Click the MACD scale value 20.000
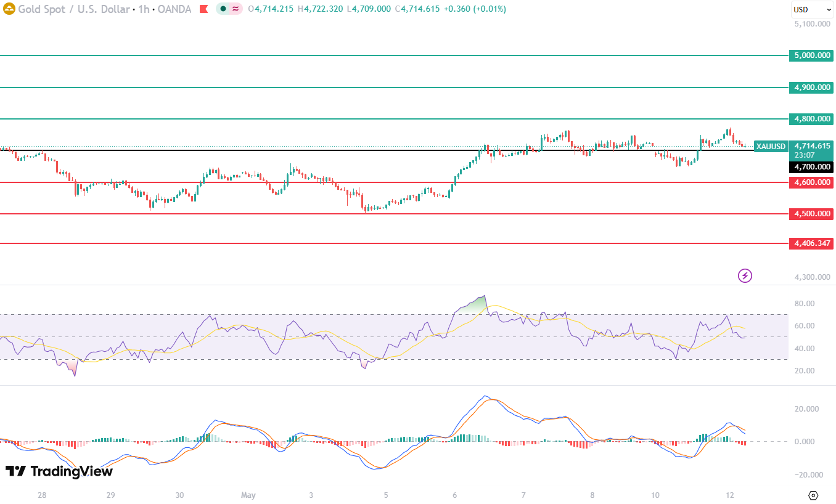This screenshot has width=836, height=504. (x=806, y=409)
